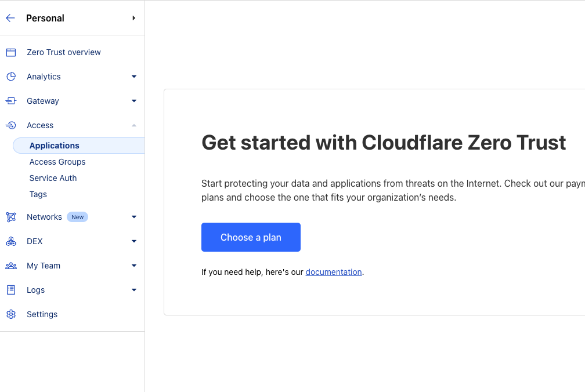Open DEX via its sidebar icon
Screen dimensions: 585x392
[x=10, y=241]
